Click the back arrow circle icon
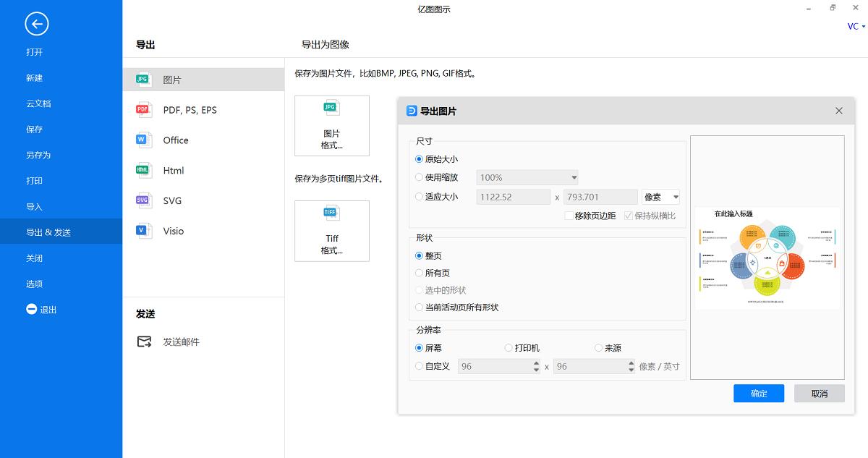Viewport: 868px width, 458px height. (36, 24)
